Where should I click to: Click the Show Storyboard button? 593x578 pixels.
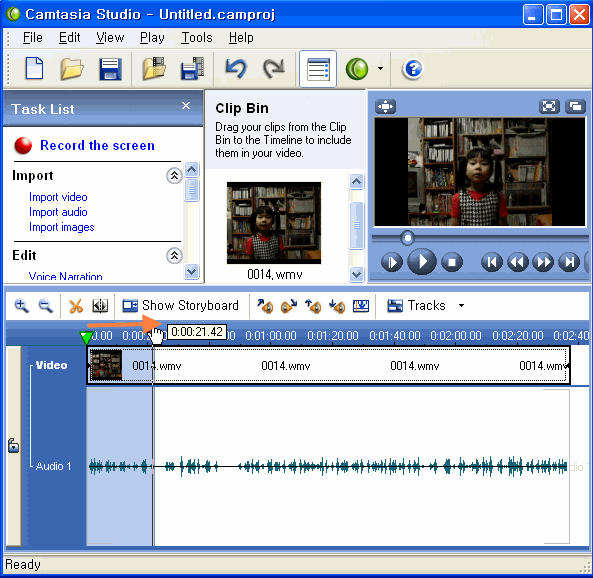[180, 305]
